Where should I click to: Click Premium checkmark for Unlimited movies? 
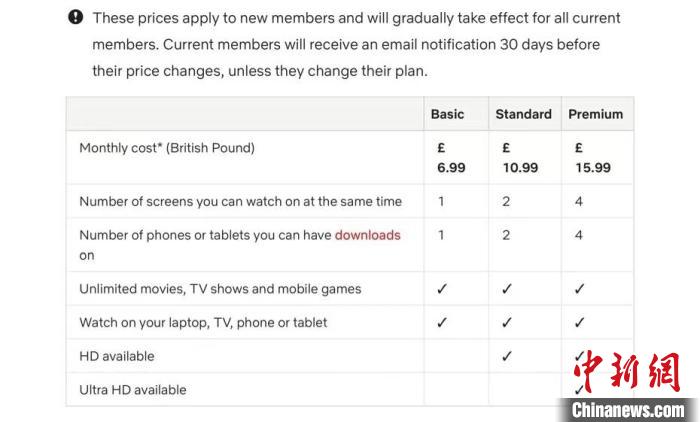(x=580, y=289)
